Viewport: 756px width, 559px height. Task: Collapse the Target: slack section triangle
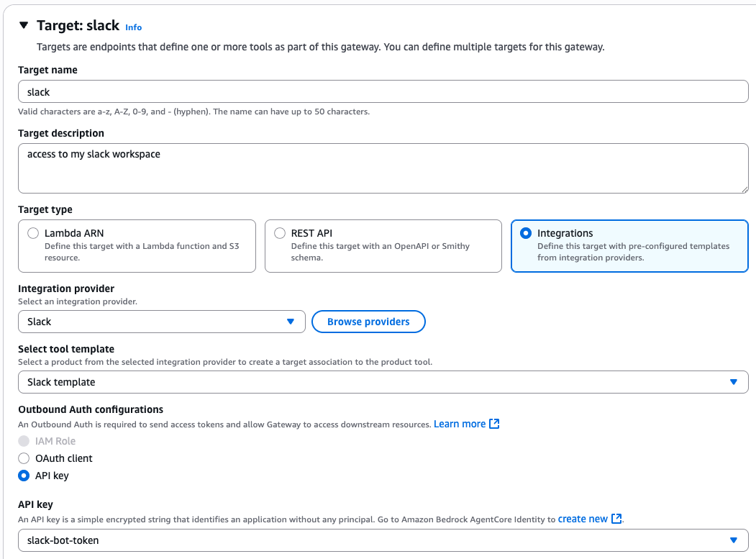point(24,26)
